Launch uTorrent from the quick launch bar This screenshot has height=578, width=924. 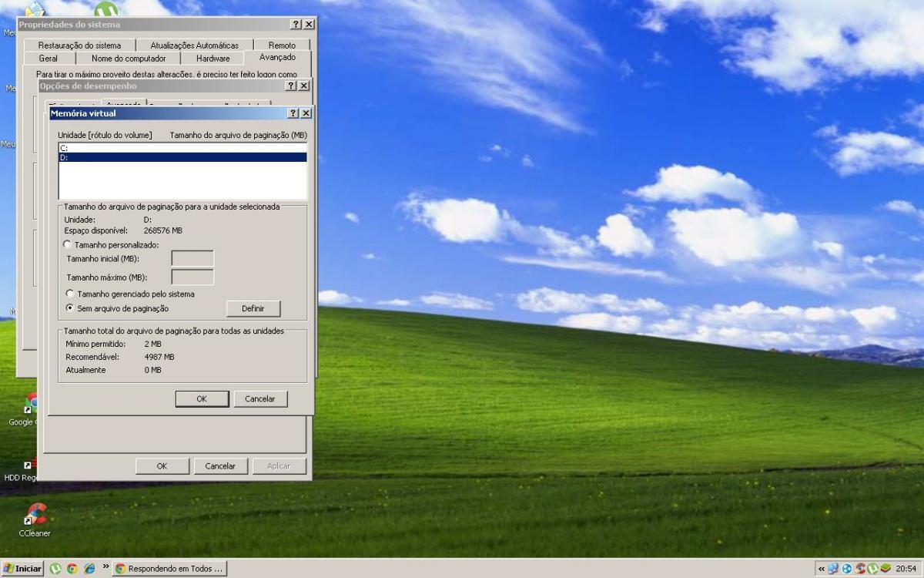coord(55,569)
